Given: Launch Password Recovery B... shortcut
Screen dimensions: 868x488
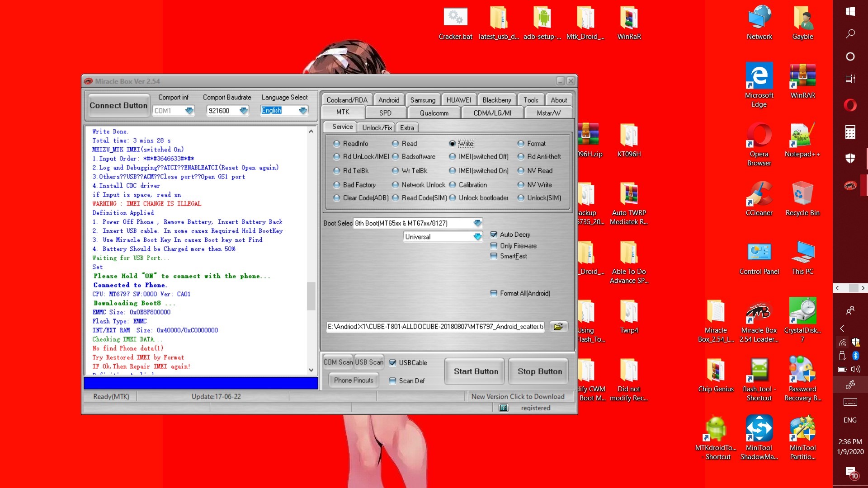Looking at the screenshot, I should pyautogui.click(x=803, y=380).
